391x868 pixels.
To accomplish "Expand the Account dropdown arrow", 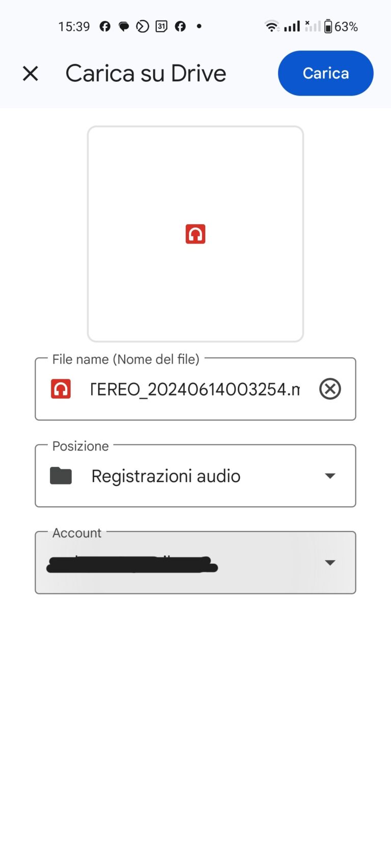I will point(330,562).
